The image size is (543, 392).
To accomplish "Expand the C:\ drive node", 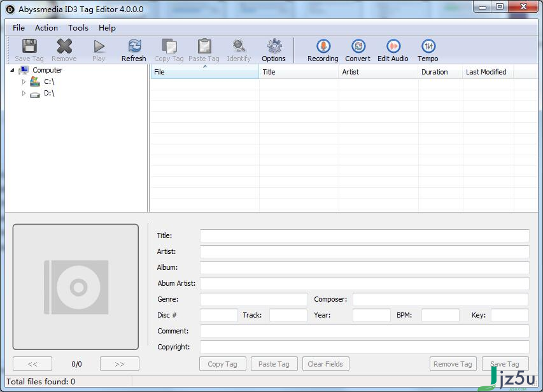I will click(x=24, y=81).
